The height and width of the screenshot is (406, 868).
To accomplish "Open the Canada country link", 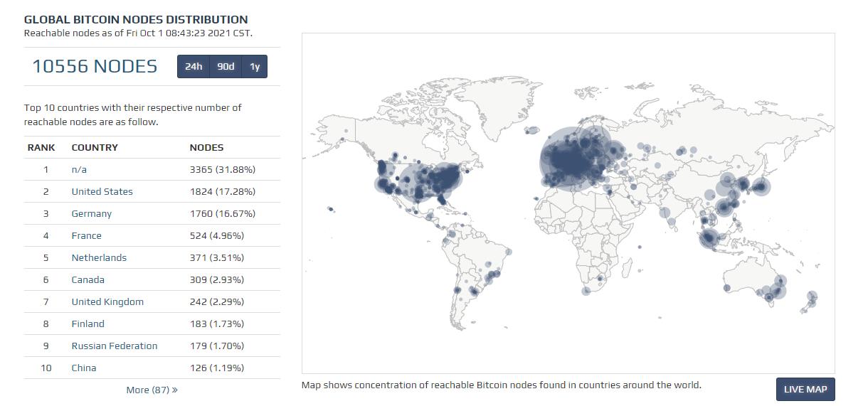I will coord(88,279).
